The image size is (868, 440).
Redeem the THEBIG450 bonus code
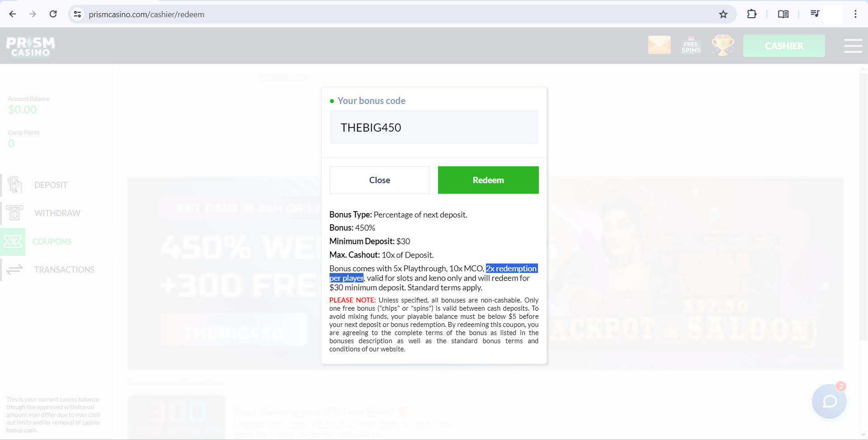click(x=488, y=180)
